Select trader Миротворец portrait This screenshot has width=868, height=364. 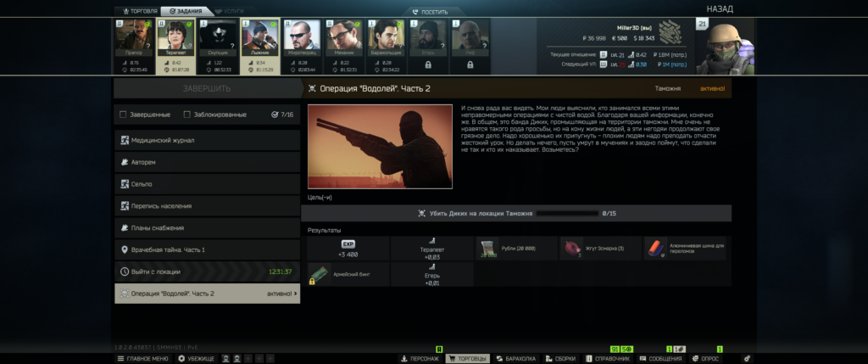click(301, 36)
